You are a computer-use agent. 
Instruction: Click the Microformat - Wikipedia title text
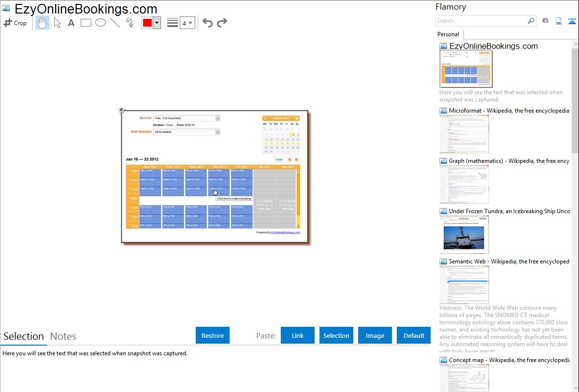(x=509, y=111)
